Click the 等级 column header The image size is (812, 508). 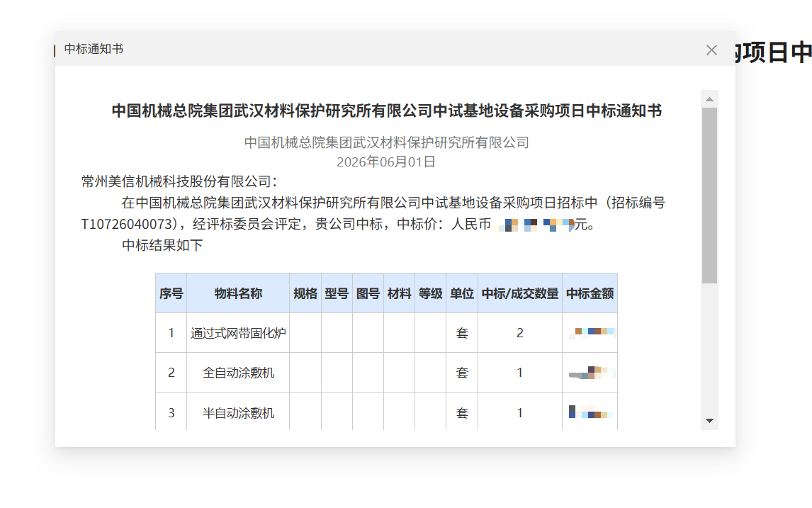point(430,293)
